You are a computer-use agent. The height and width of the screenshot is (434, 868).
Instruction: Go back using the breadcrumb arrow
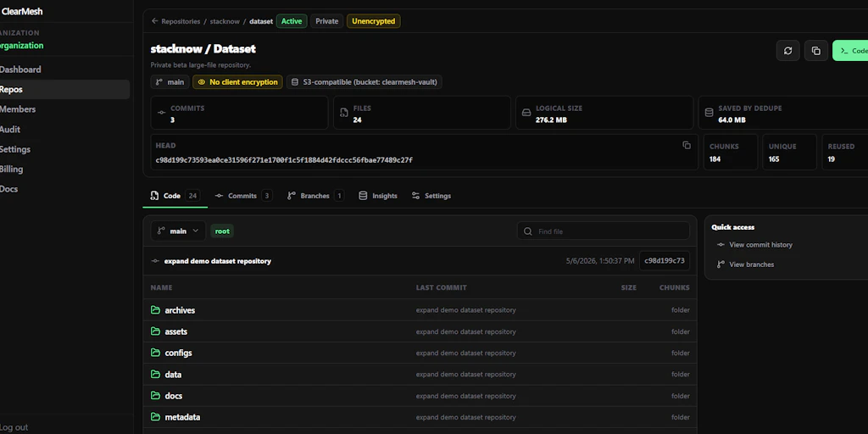pyautogui.click(x=154, y=21)
